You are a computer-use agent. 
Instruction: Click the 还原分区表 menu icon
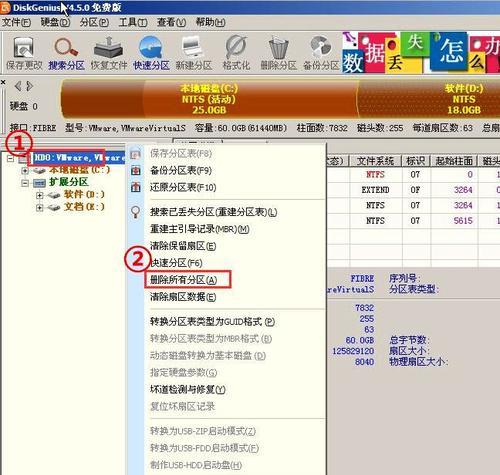pyautogui.click(x=135, y=187)
